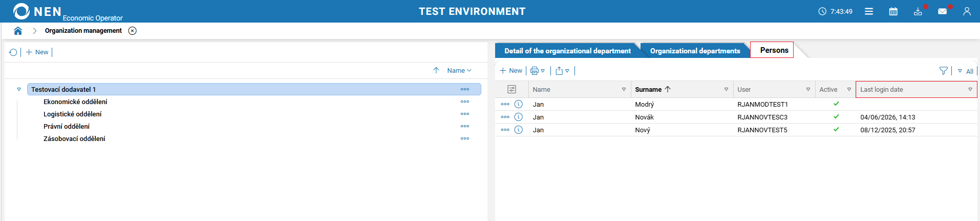Select Logistické oddělení department

(x=73, y=114)
